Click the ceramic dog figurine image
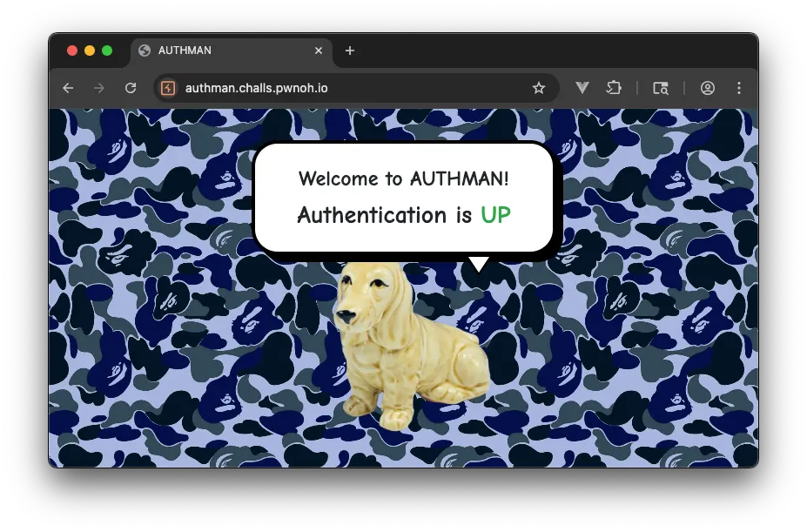 [x=411, y=345]
